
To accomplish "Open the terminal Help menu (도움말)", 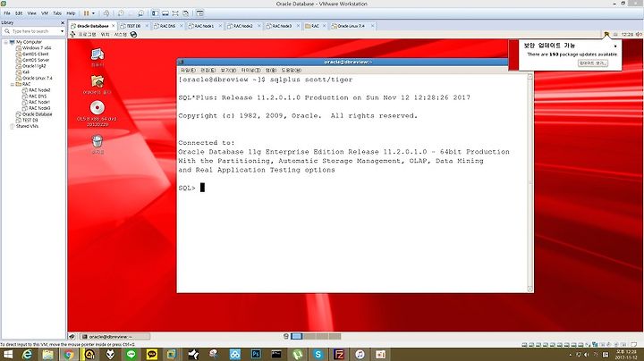I will pyautogui.click(x=291, y=71).
